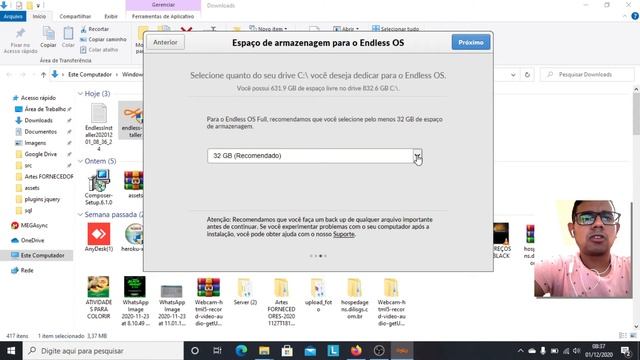
Task: Select the ATIVIDADES PARA COLORIR file
Action: tap(98, 287)
